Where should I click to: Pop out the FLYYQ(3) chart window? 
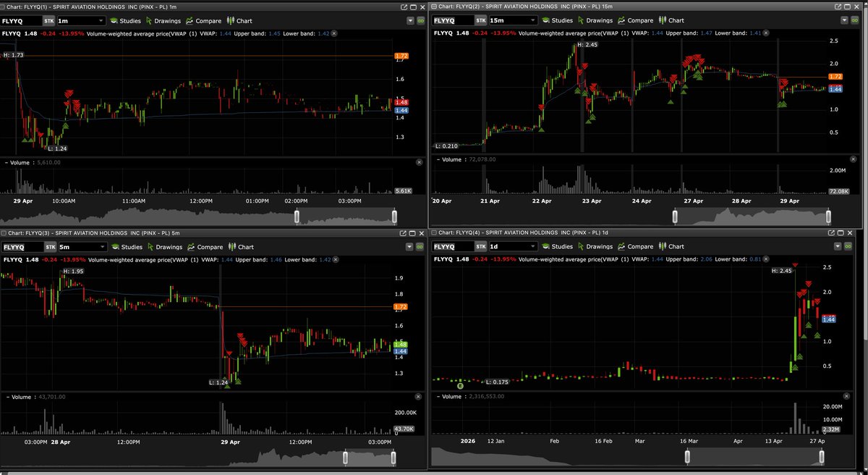(x=404, y=233)
